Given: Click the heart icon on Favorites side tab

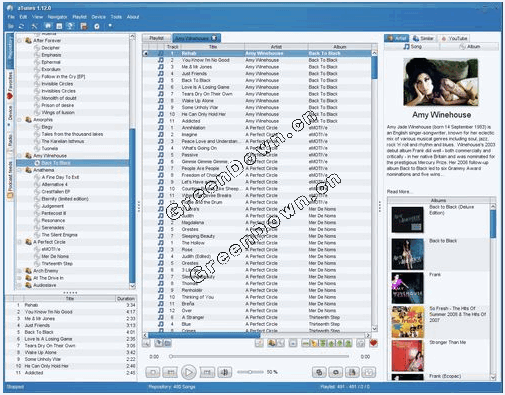Looking at the screenshot, I should click(x=10, y=96).
